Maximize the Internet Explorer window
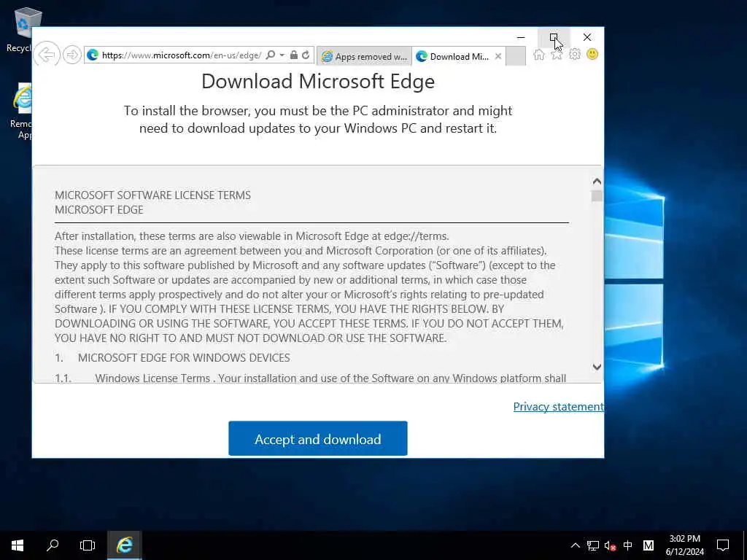This screenshot has height=560, width=747. [553, 37]
